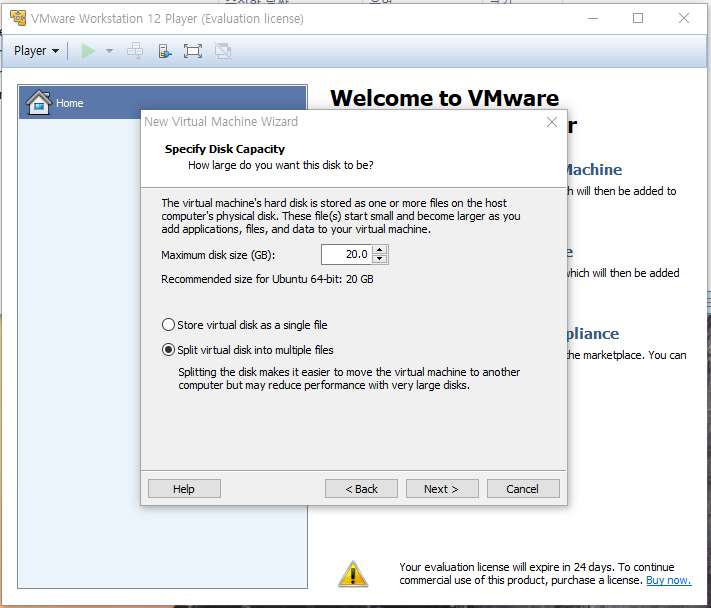Close the New Virtual Machine Wizard dialog

tap(551, 122)
